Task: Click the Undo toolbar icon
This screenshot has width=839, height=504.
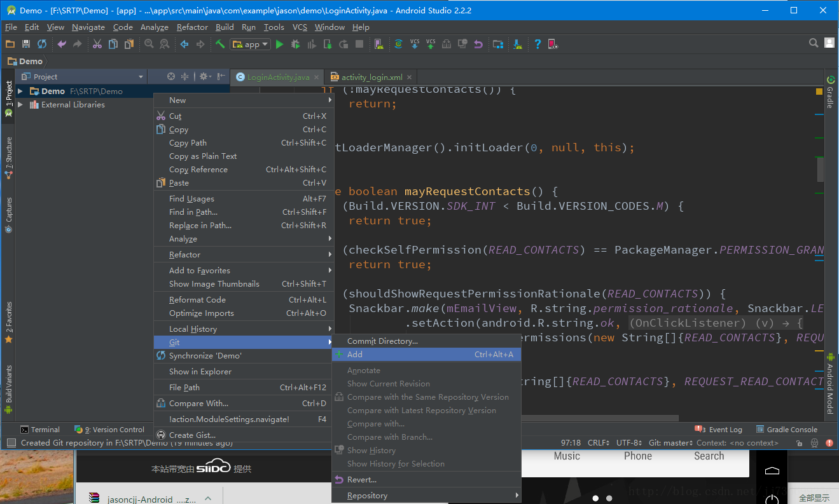Action: [x=62, y=44]
